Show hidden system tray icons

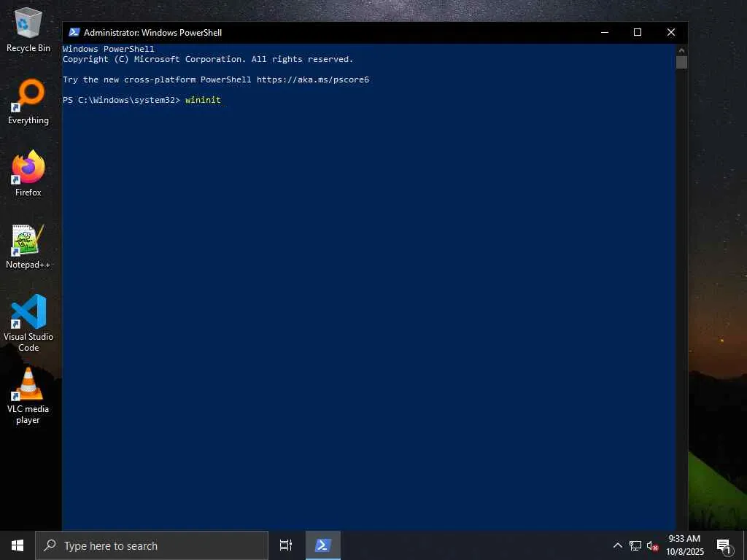click(x=617, y=545)
